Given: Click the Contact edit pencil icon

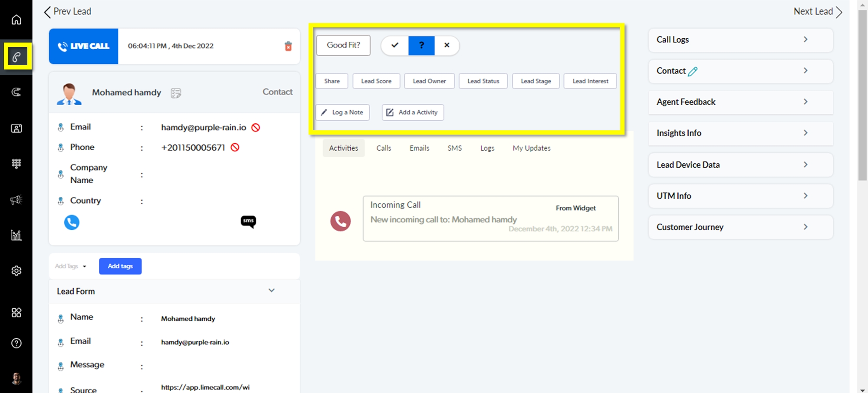Looking at the screenshot, I should (x=693, y=71).
